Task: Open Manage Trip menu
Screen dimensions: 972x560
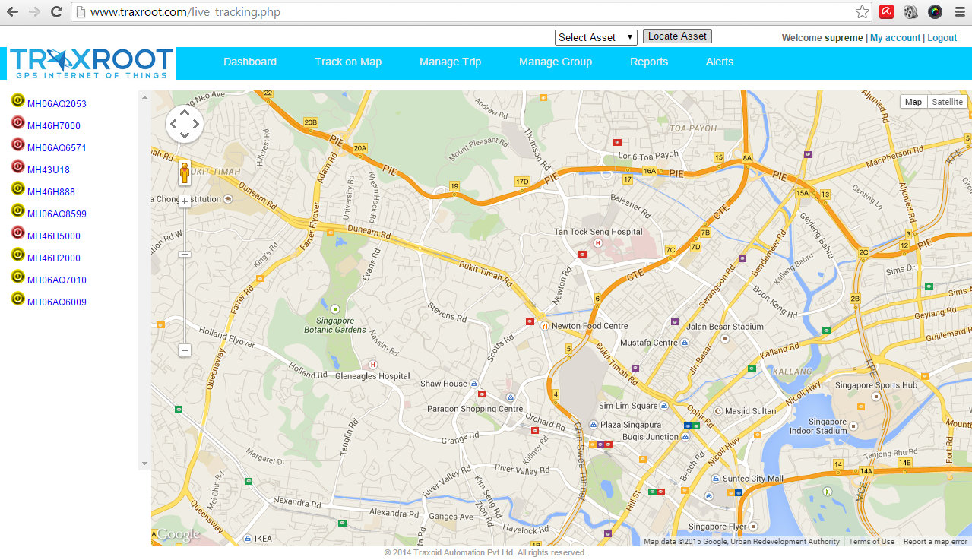Action: click(450, 62)
